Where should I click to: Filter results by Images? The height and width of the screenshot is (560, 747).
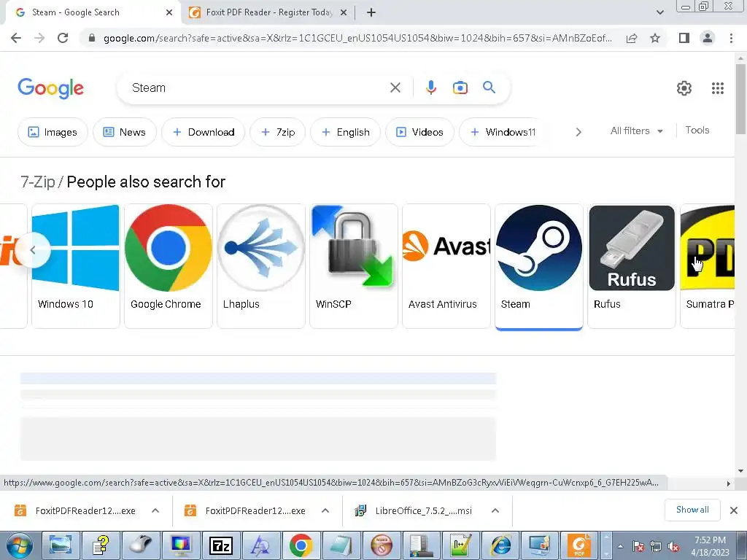click(53, 132)
